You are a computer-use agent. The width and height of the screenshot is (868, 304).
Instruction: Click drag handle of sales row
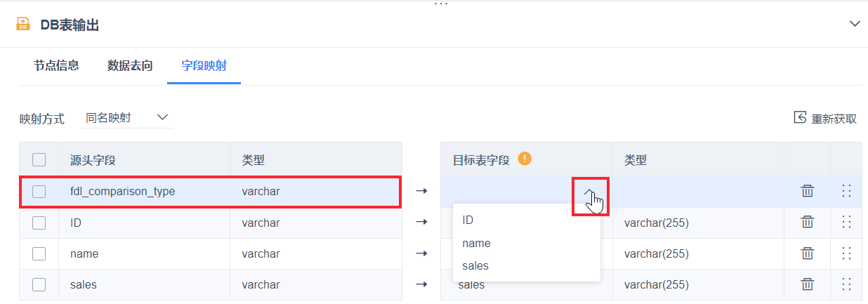pos(846,284)
